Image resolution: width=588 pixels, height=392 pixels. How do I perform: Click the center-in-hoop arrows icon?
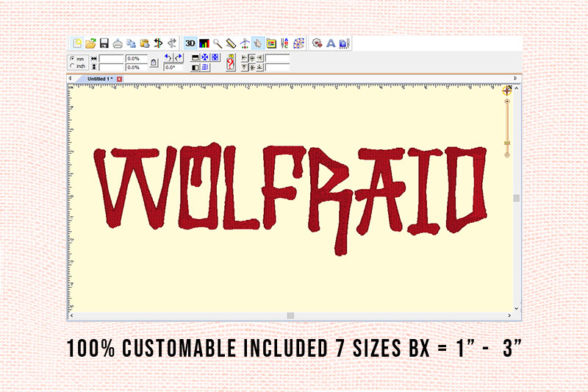[245, 43]
